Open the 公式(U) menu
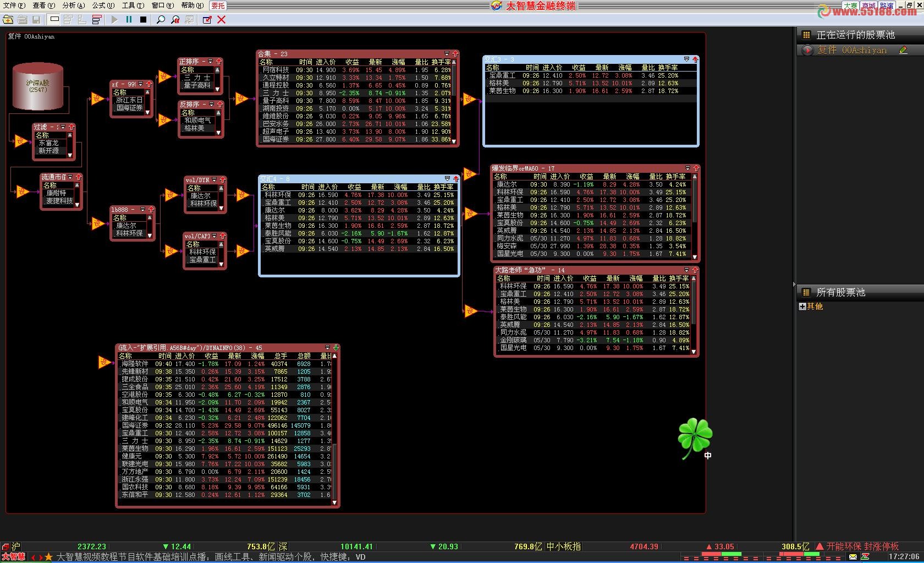The image size is (924, 563). 103,5
